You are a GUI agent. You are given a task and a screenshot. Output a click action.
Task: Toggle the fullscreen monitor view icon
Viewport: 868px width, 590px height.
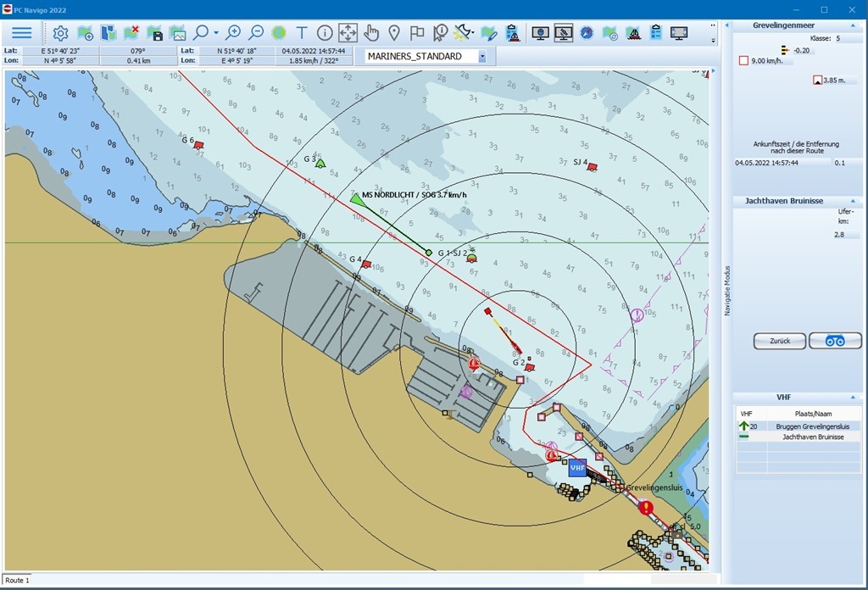[x=679, y=33]
